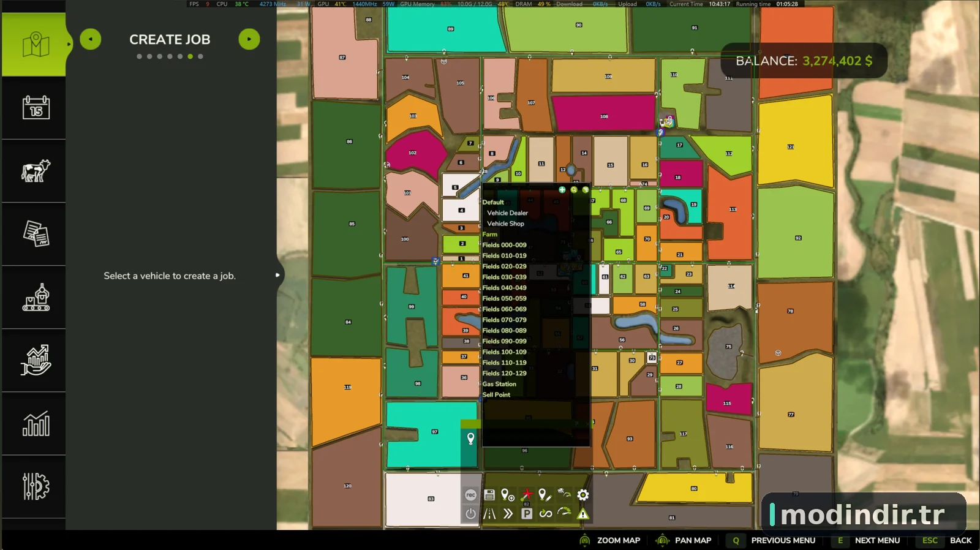Screen dimensions: 980x550
Task: Open AutoDrive settings gear icon
Action: click(x=583, y=495)
